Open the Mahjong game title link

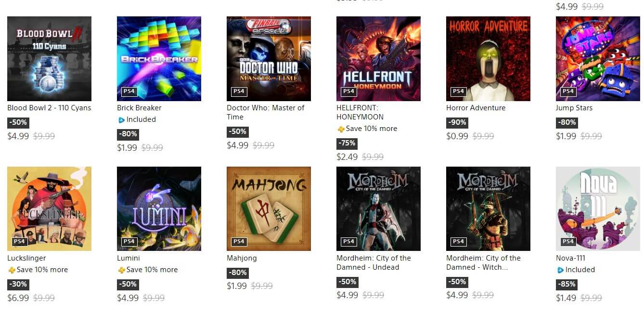click(242, 258)
